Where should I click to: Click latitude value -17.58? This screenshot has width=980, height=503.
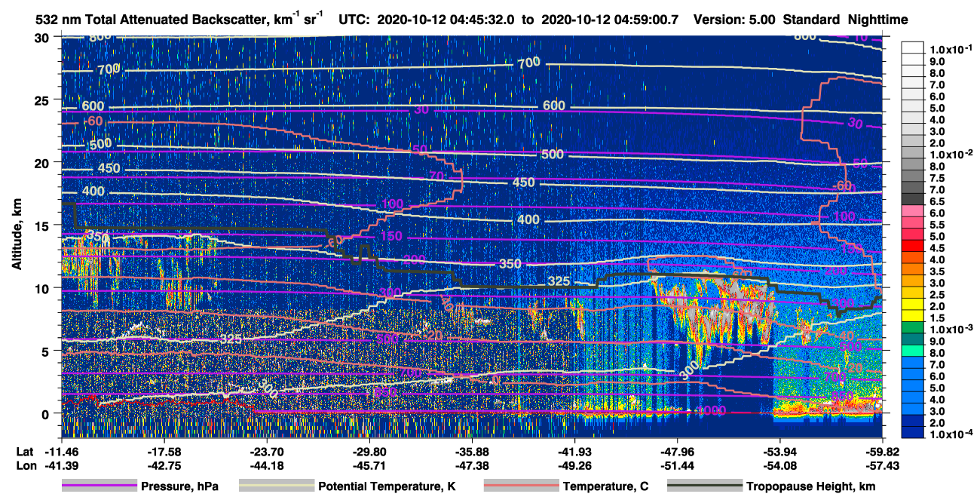(164, 452)
